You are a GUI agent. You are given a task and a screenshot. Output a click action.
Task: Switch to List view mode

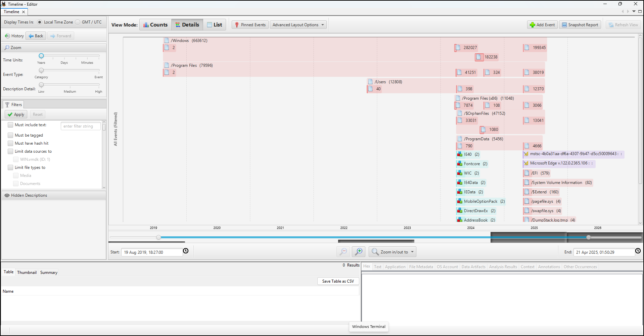pos(215,25)
